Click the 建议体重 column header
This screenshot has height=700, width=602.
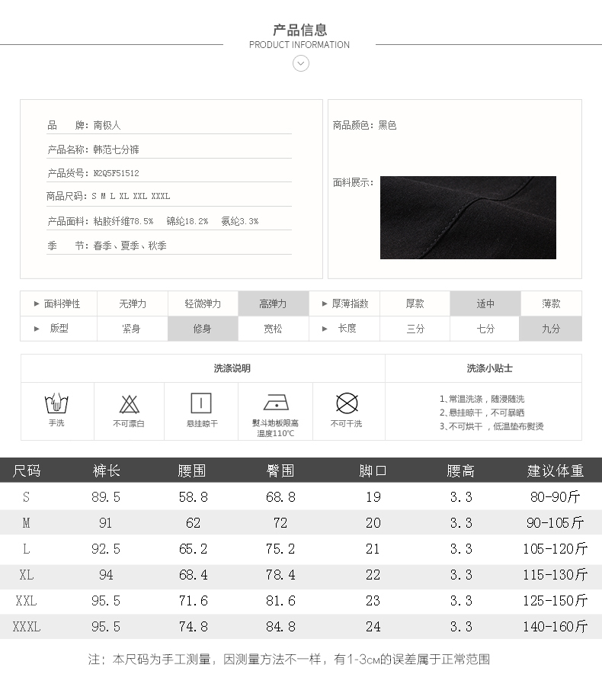(x=556, y=470)
